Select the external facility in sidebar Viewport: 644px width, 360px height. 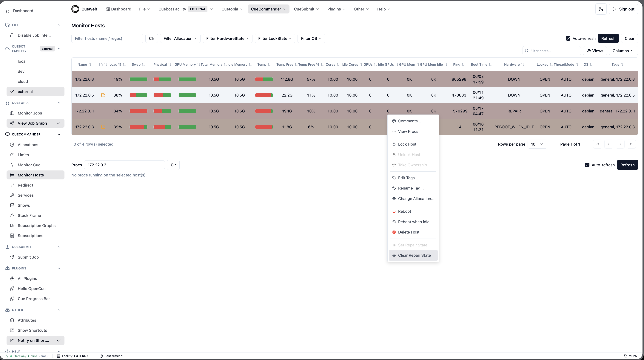[x=36, y=92]
